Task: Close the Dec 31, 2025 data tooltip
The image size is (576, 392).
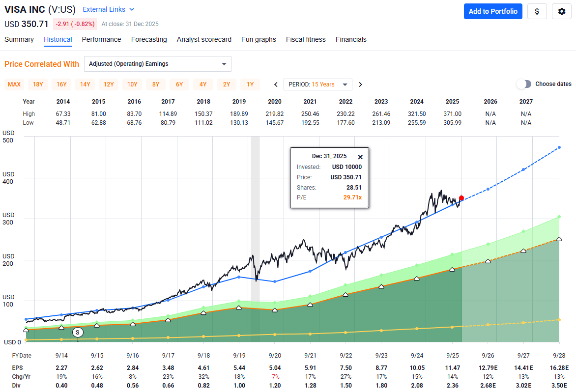Action: click(x=360, y=157)
